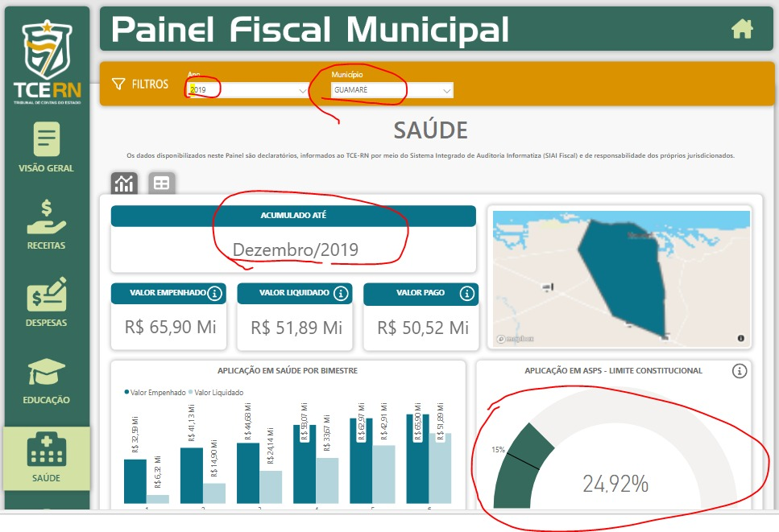Image resolution: width=779 pixels, height=532 pixels.
Task: Switch to table view icon
Action: (x=161, y=184)
